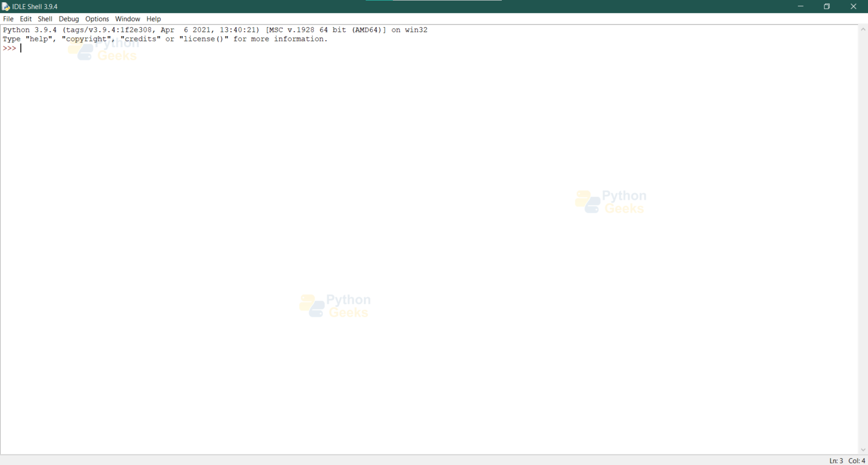Click the word "credits" in banner

[x=141, y=39]
